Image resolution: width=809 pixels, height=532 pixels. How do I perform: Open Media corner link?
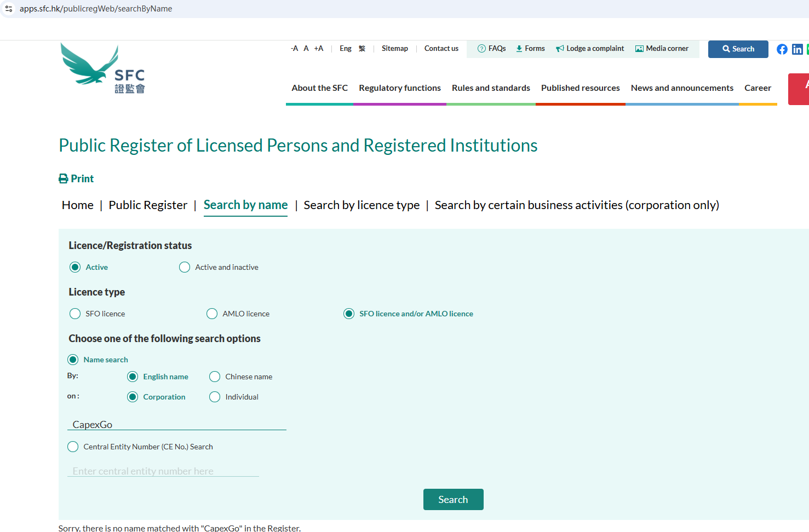[x=661, y=49]
